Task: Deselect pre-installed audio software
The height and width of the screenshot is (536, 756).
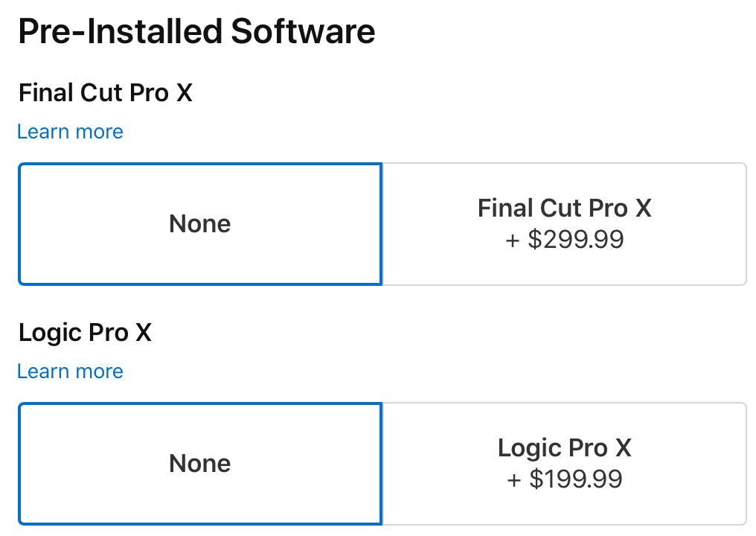Action: pos(199,463)
